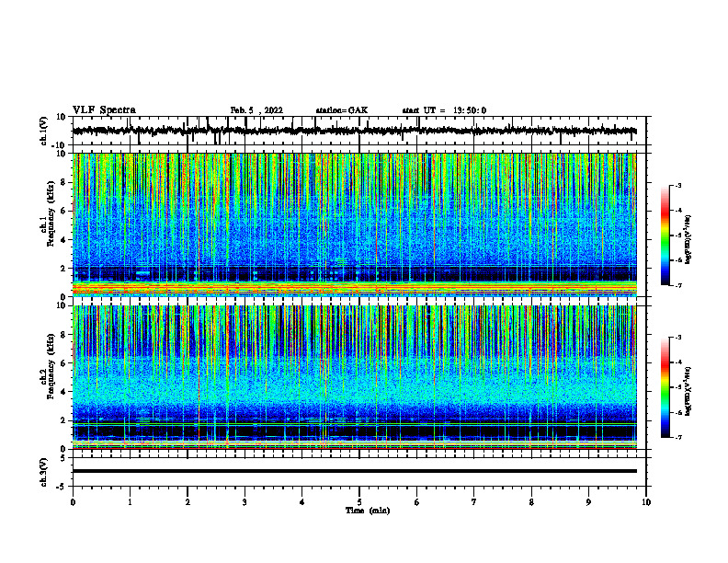Image resolution: width=728 pixels, height=563 pixels.
Task: Click the ch.1 Frequency (kHz) axis label
Action: (49, 213)
